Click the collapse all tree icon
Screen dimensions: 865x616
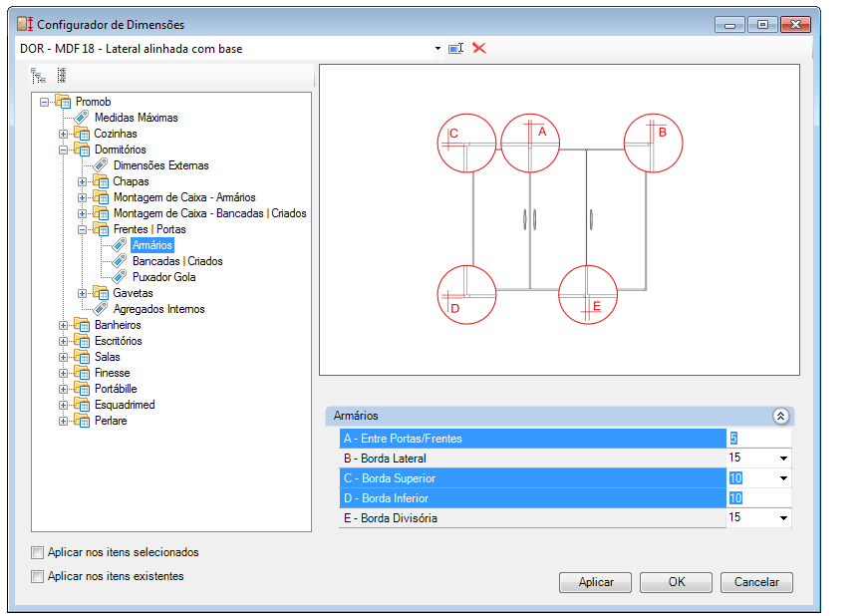coord(62,76)
